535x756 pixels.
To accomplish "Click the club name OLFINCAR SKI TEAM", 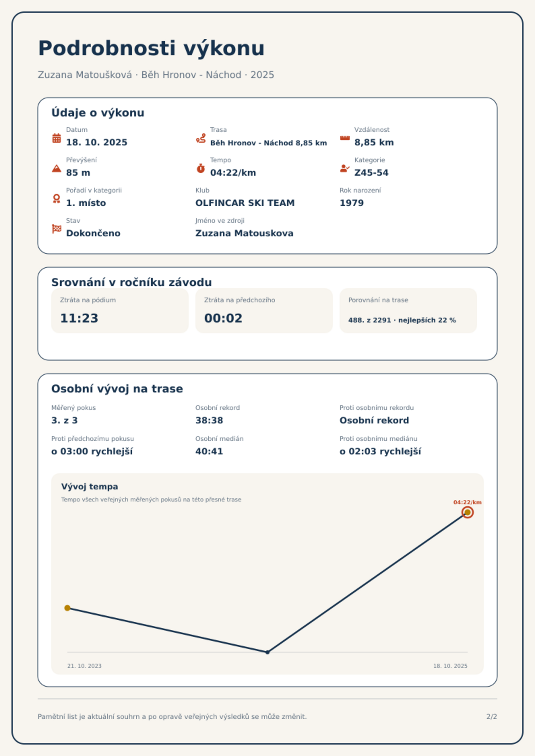I will tap(245, 203).
